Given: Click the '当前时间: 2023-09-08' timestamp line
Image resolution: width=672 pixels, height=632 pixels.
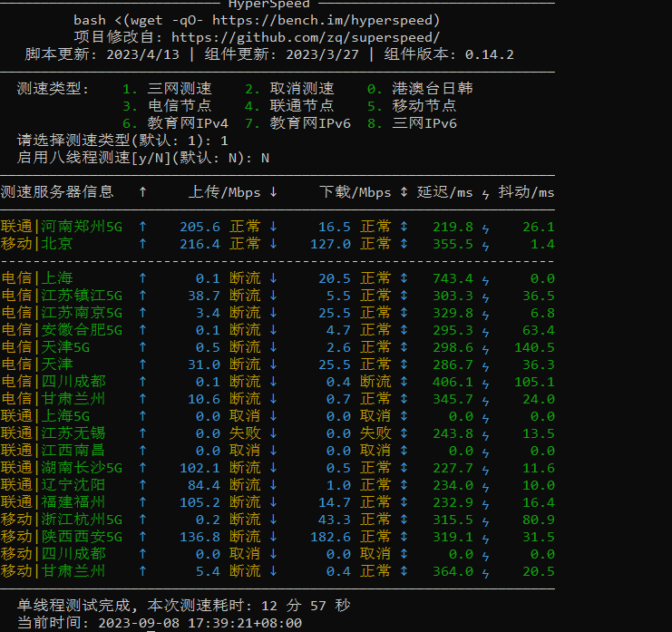Looking at the screenshot, I should click(160, 623).
